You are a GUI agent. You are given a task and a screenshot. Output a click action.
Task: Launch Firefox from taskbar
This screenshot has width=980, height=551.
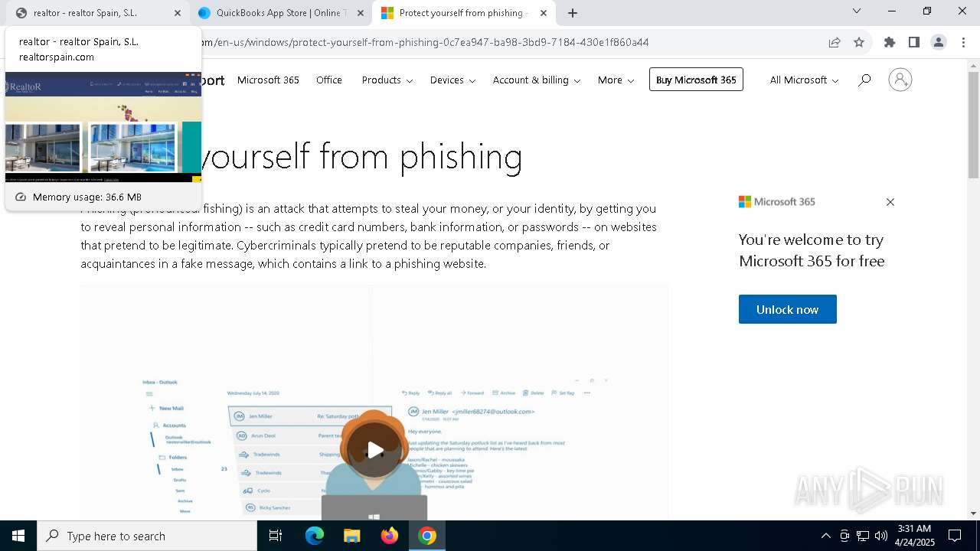click(x=390, y=536)
